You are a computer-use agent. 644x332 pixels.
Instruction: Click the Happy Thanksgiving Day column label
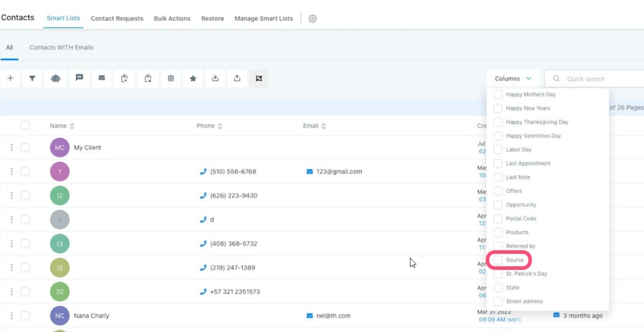click(x=537, y=122)
